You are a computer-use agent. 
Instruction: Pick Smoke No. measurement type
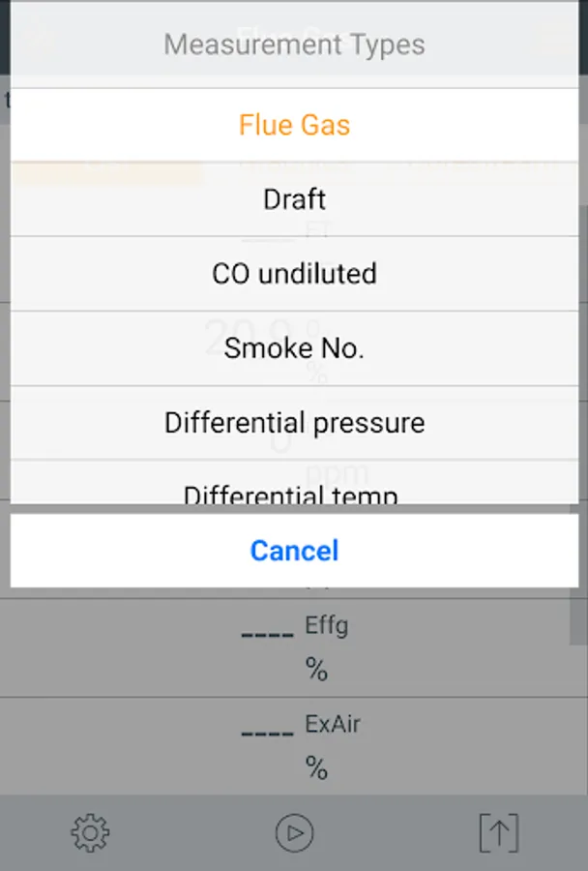click(x=294, y=348)
